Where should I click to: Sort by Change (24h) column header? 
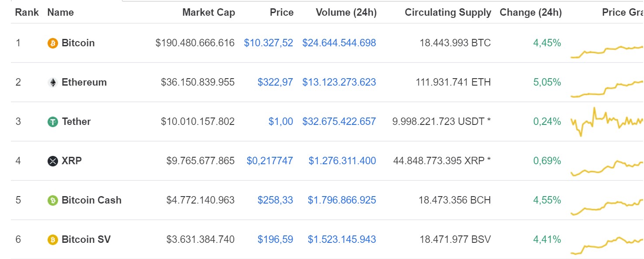coord(530,12)
